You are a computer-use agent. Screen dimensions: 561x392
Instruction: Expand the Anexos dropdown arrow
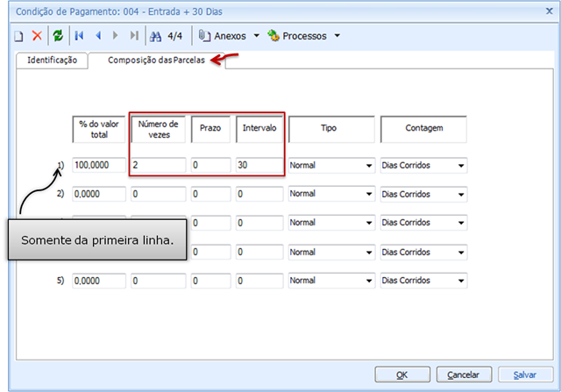(257, 36)
